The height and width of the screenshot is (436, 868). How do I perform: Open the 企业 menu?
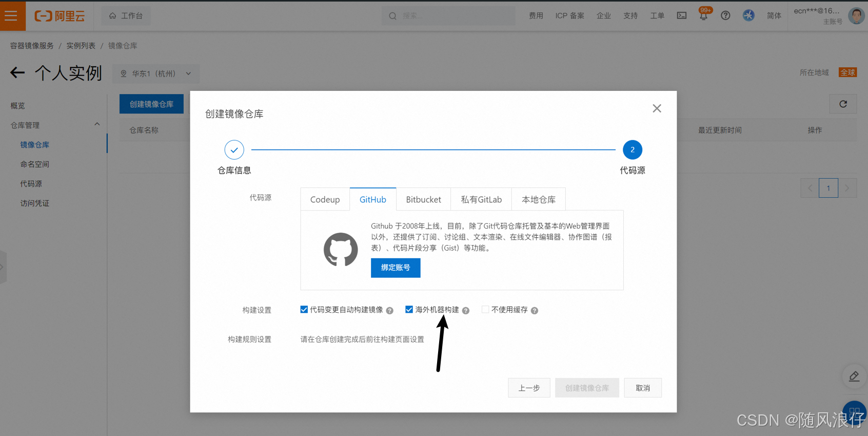(604, 16)
